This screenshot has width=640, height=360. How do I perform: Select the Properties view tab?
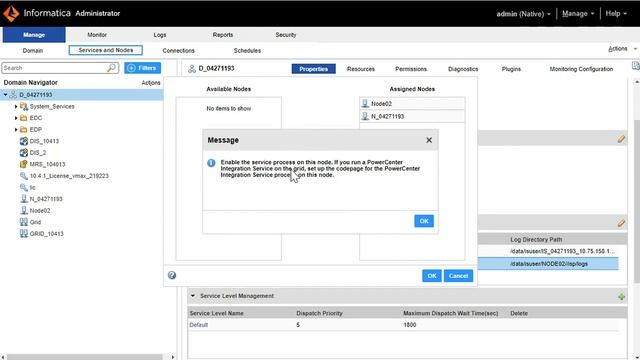click(313, 69)
